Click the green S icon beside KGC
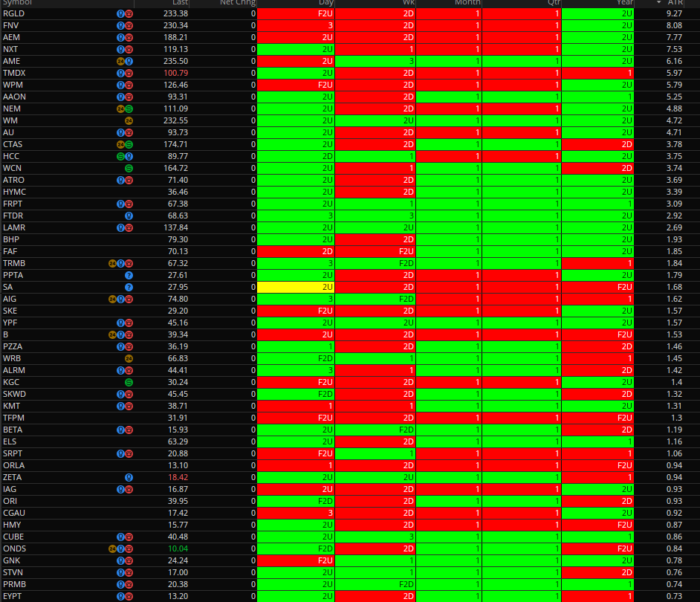The width and height of the screenshot is (700, 602). pyautogui.click(x=129, y=382)
